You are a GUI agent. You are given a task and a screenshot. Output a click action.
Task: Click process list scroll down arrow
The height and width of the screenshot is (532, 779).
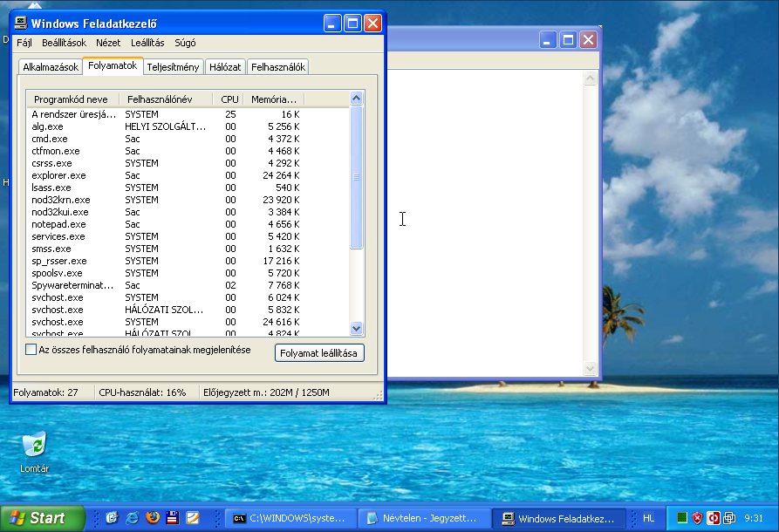click(356, 328)
